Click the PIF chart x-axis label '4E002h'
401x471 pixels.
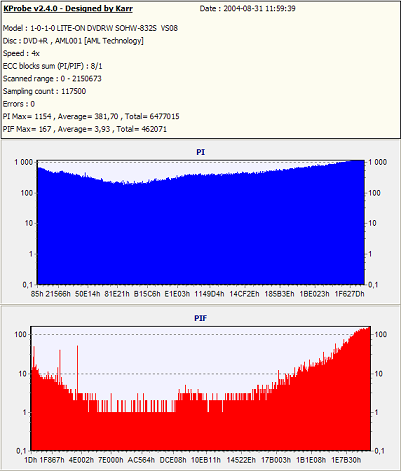[81, 460]
